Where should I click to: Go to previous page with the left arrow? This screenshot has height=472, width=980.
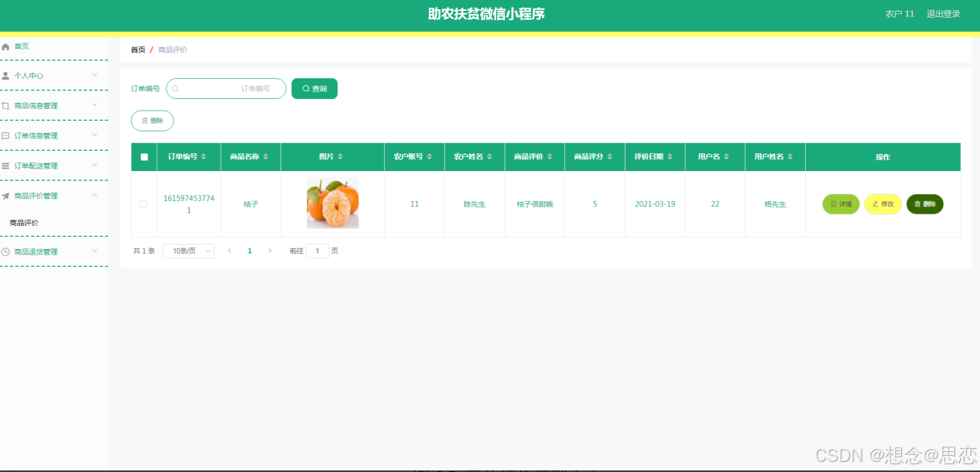[229, 251]
